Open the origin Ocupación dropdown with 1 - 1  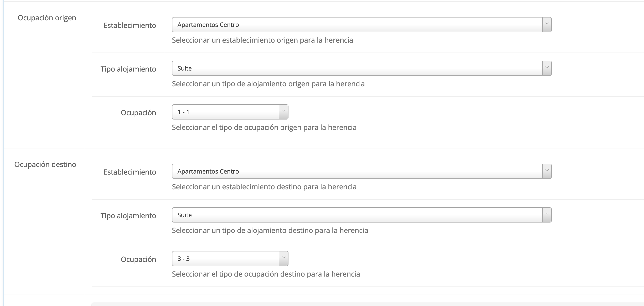coord(226,112)
